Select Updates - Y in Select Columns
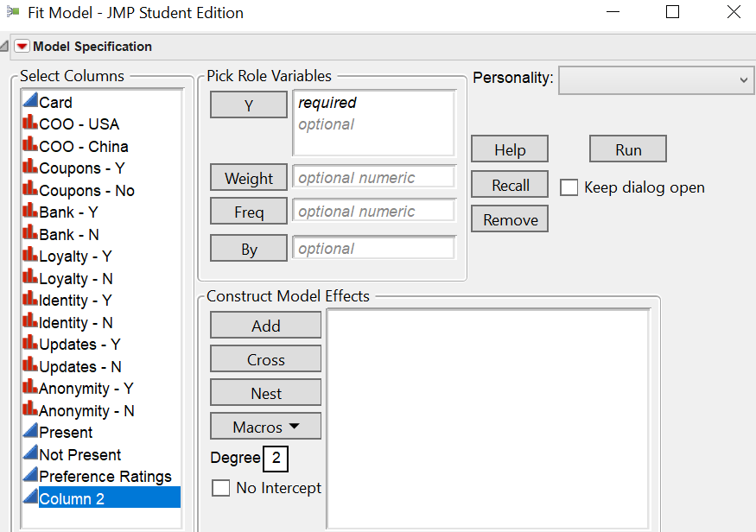 click(79, 345)
